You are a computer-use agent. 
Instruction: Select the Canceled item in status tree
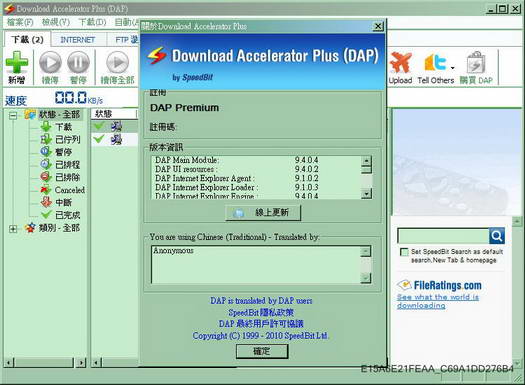[69, 190]
